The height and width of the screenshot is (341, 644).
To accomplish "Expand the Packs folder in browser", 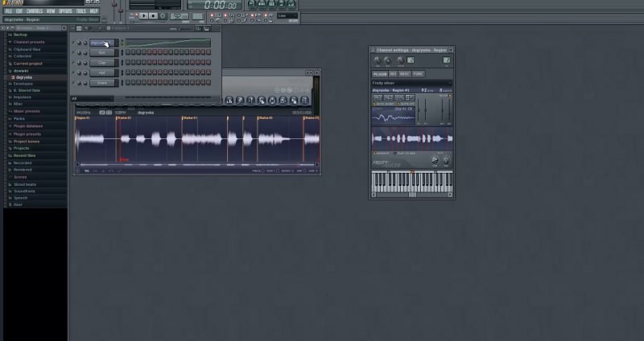I will tap(19, 118).
